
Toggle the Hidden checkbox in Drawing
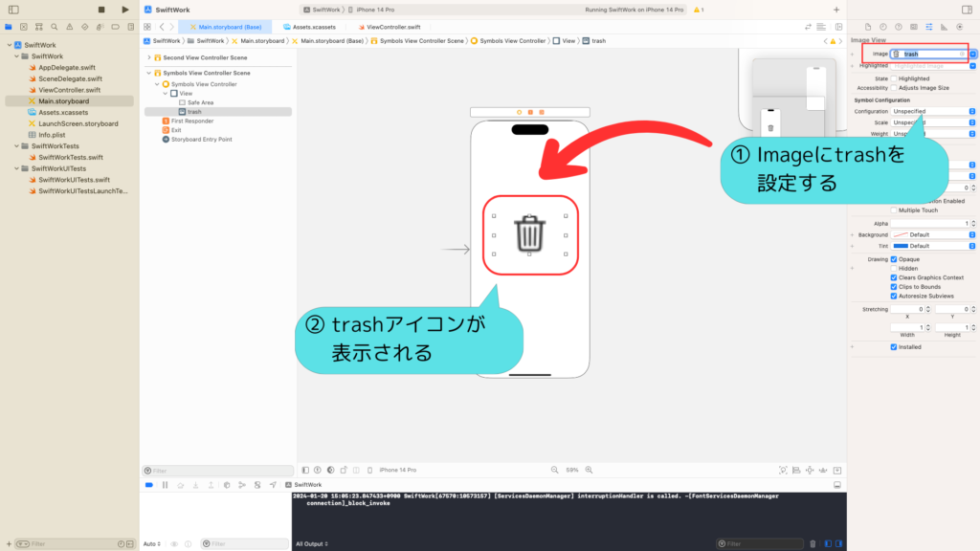[x=894, y=268]
